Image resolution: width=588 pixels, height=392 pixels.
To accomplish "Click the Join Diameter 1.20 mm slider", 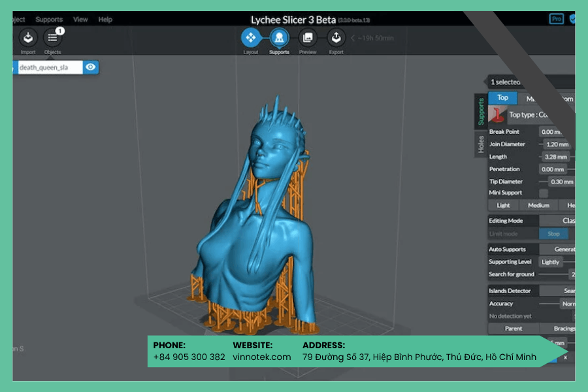I will [x=557, y=144].
